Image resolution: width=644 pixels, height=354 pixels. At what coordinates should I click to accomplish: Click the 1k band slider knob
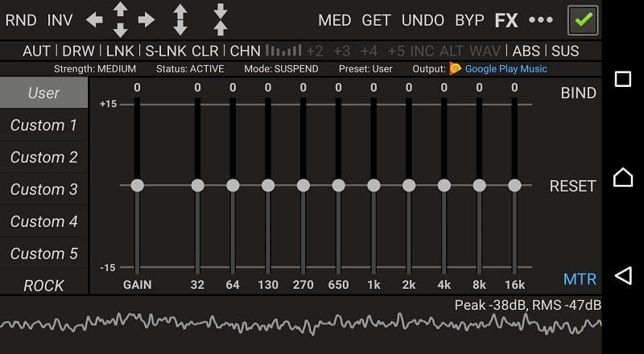tap(374, 185)
